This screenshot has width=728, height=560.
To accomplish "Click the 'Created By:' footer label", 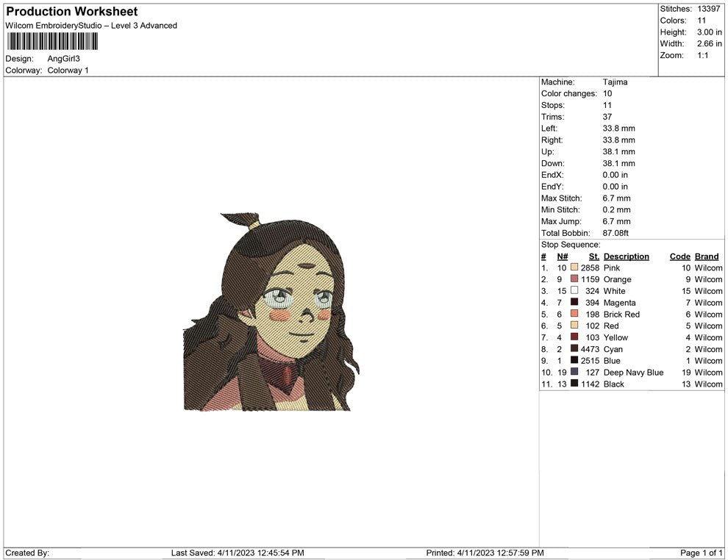I will 27,553.
